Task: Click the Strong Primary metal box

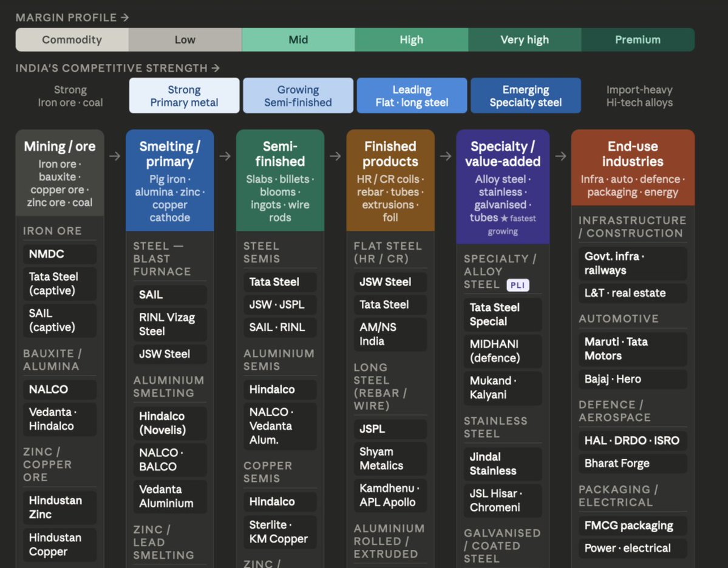Action: tap(185, 95)
